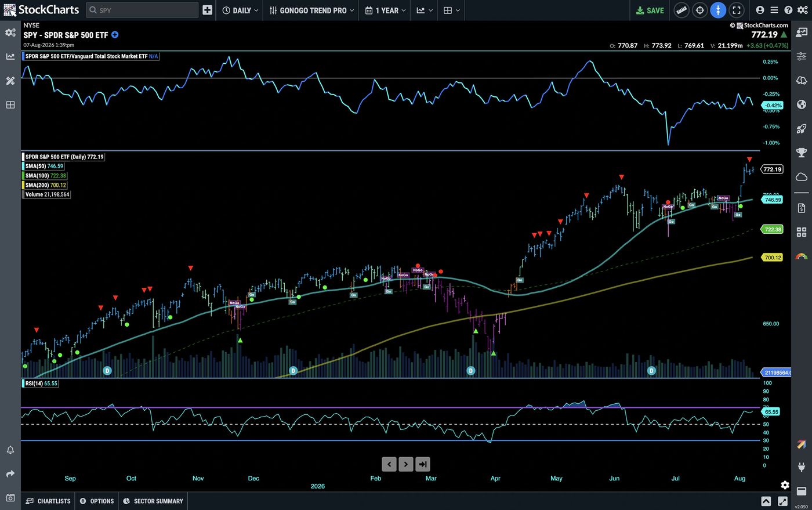Open the sliders icon in right sidebar
The image size is (812, 510).
point(802,56)
